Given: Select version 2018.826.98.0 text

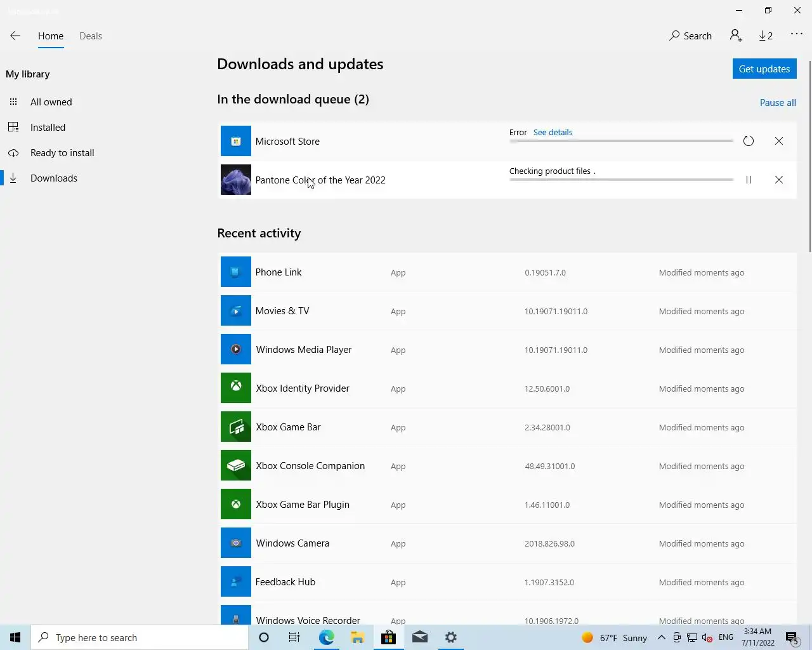Looking at the screenshot, I should 549,544.
